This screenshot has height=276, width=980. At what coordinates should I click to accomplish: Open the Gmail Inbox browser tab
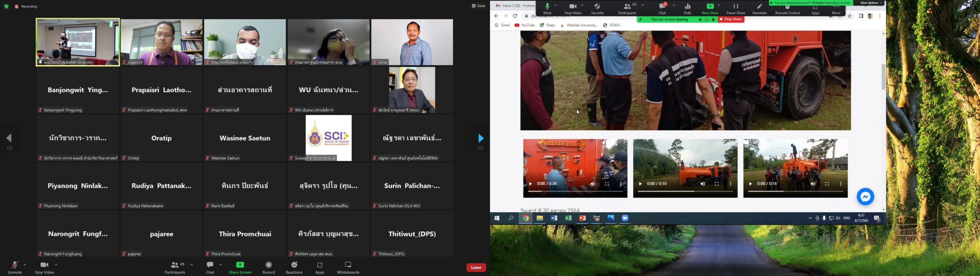(x=515, y=6)
